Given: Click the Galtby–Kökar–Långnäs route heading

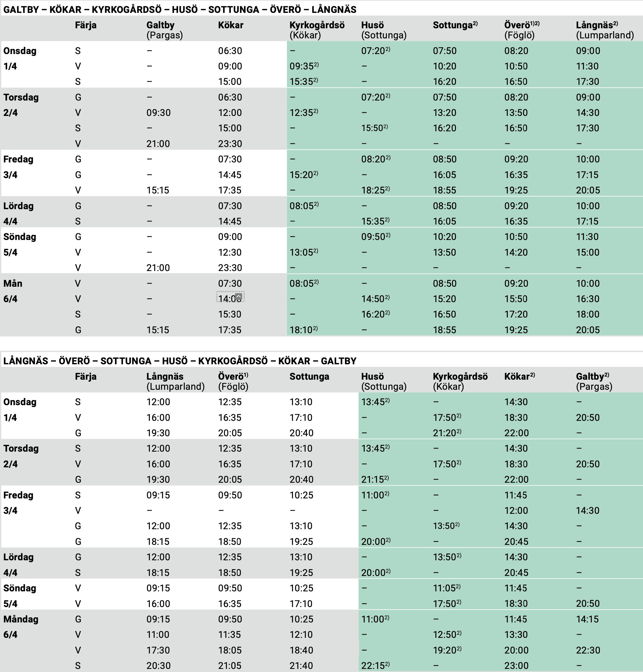Looking at the screenshot, I should tap(180, 9).
